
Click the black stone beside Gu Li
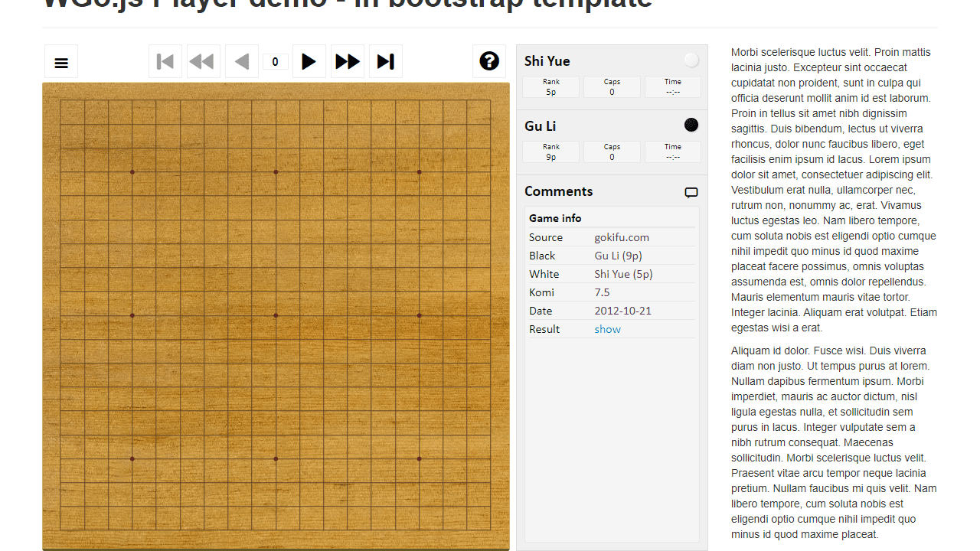click(x=691, y=125)
